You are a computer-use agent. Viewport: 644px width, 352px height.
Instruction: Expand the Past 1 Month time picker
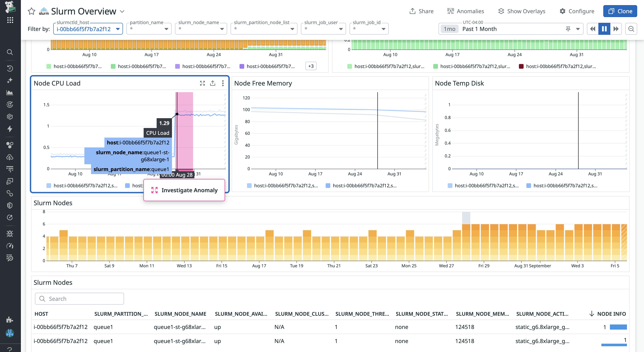pos(578,29)
